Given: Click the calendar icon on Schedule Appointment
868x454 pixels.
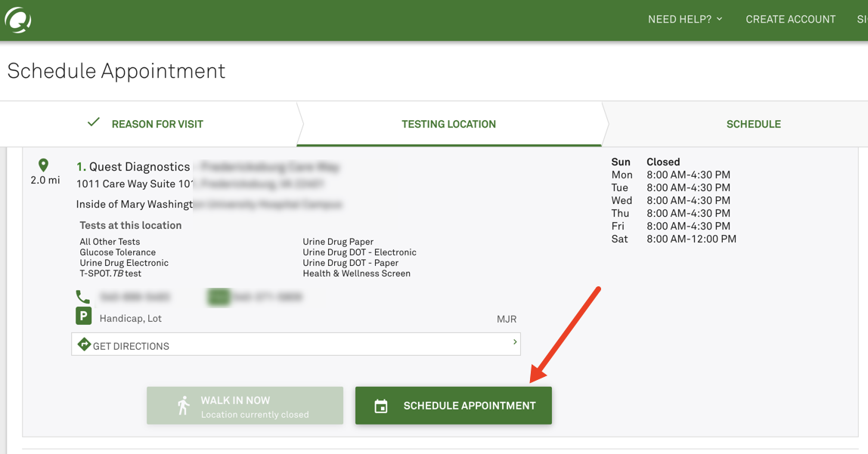Looking at the screenshot, I should pos(381,406).
